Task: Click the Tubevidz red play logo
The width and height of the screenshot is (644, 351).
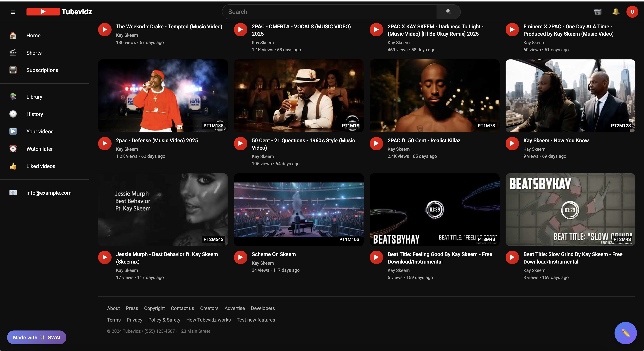Action: pos(43,12)
